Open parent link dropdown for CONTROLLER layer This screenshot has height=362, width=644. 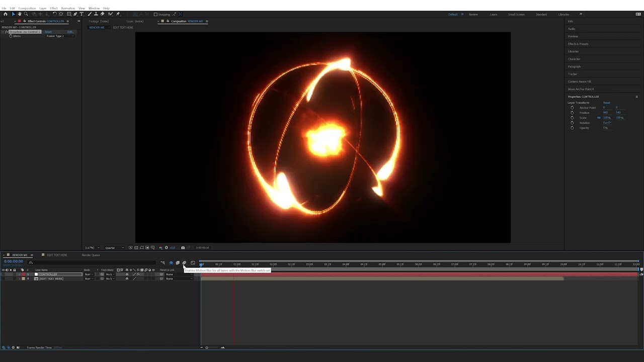point(179,275)
